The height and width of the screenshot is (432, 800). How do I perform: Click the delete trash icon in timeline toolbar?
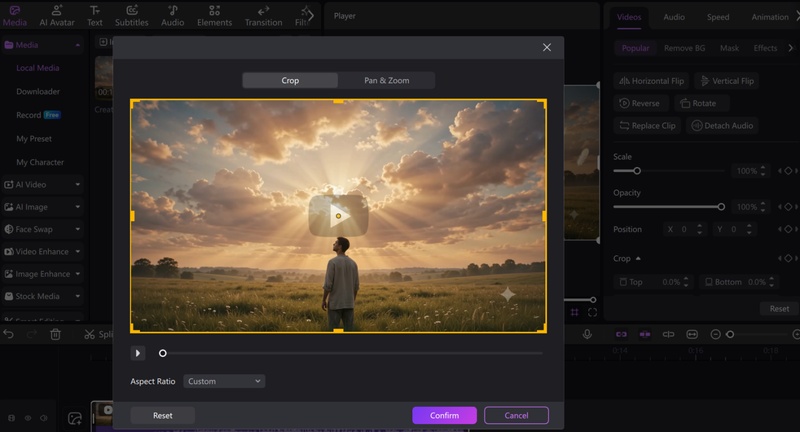56,334
